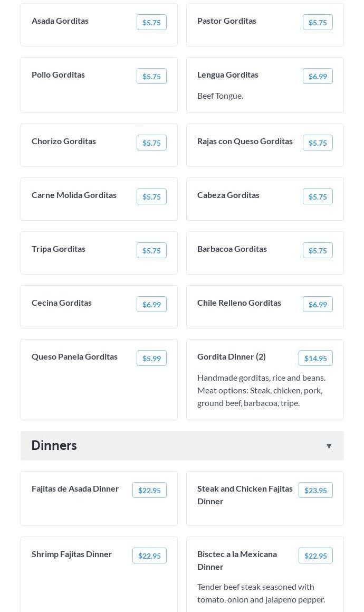The width and height of the screenshot is (364, 612).
Task: Open Barbacoa Gorditas item title
Action: click(232, 249)
